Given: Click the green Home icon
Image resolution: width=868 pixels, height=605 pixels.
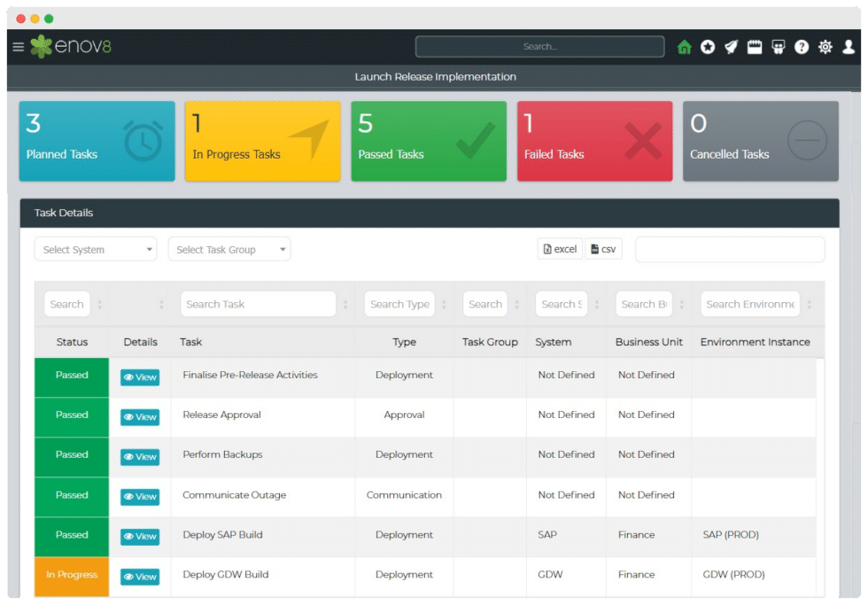Looking at the screenshot, I should point(685,46).
